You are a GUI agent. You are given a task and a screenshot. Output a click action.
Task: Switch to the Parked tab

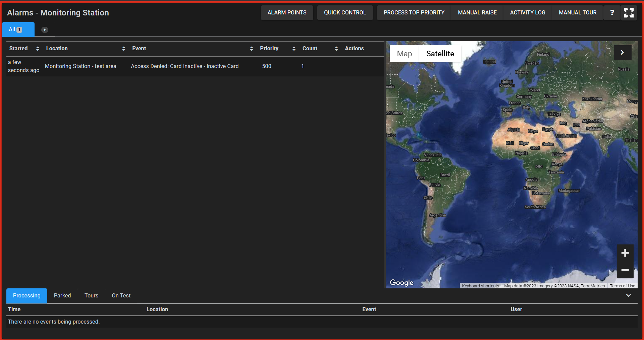pos(62,296)
